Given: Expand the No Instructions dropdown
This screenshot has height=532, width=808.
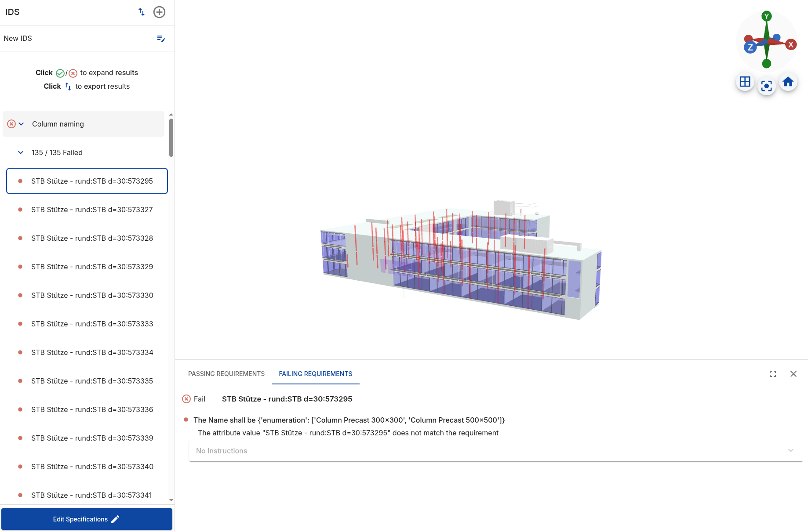Looking at the screenshot, I should point(790,451).
